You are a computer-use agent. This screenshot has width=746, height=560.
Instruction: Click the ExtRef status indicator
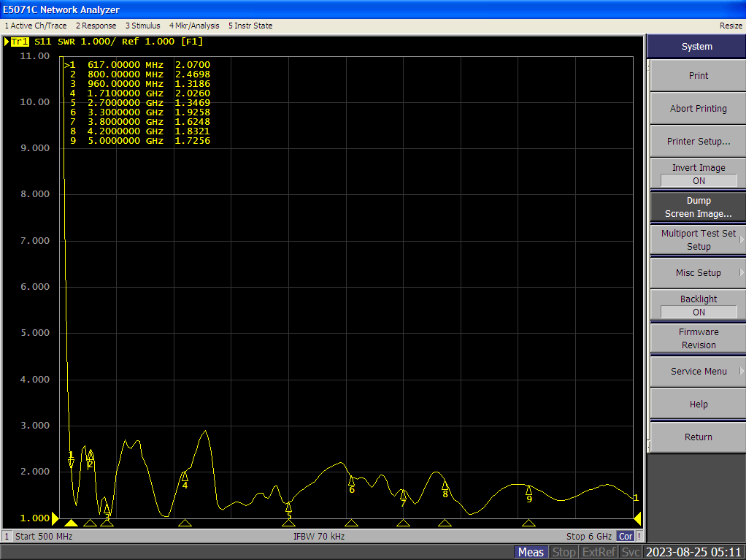point(599,552)
